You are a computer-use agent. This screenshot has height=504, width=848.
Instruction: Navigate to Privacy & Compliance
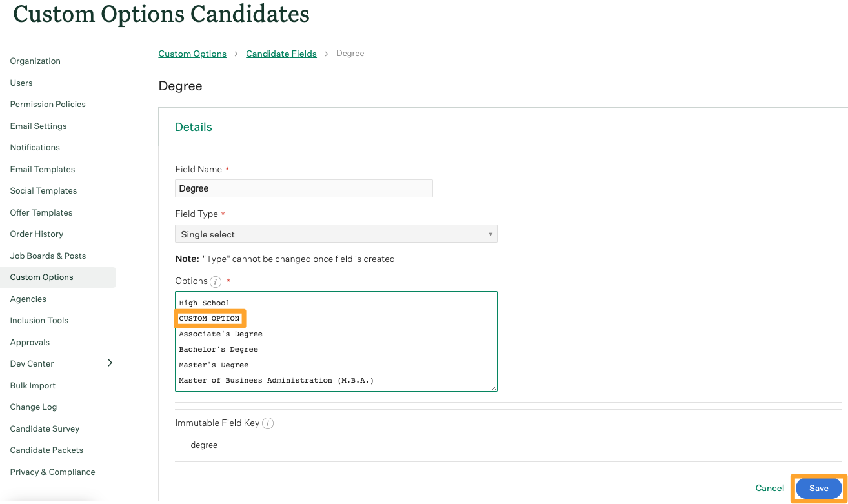pos(52,472)
